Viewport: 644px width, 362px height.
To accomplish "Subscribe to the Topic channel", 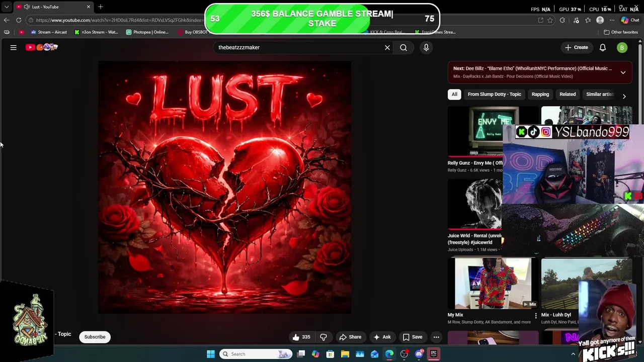I will [x=95, y=337].
